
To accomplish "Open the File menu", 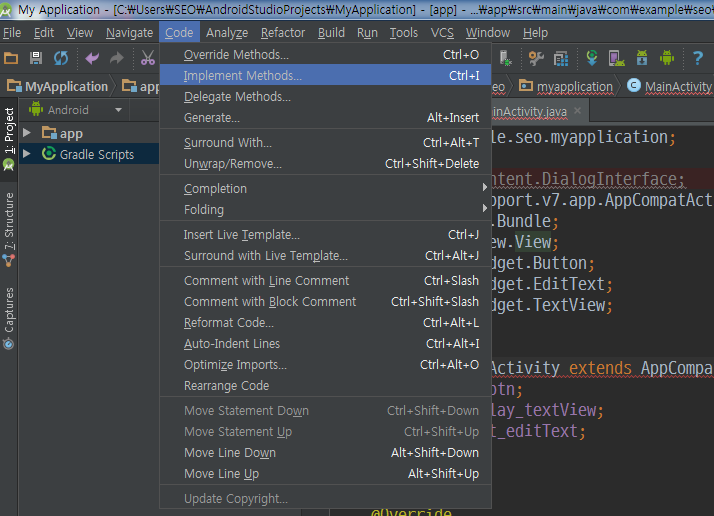I will coord(12,33).
